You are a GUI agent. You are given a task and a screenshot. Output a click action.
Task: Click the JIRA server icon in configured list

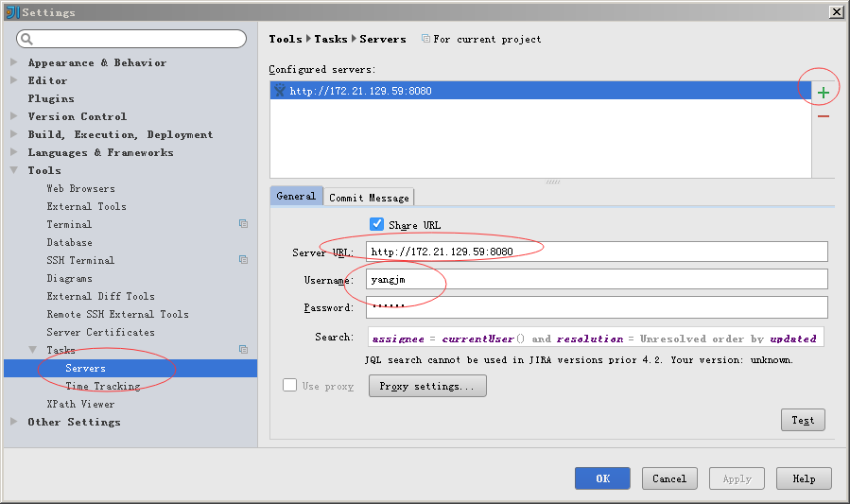pos(279,91)
